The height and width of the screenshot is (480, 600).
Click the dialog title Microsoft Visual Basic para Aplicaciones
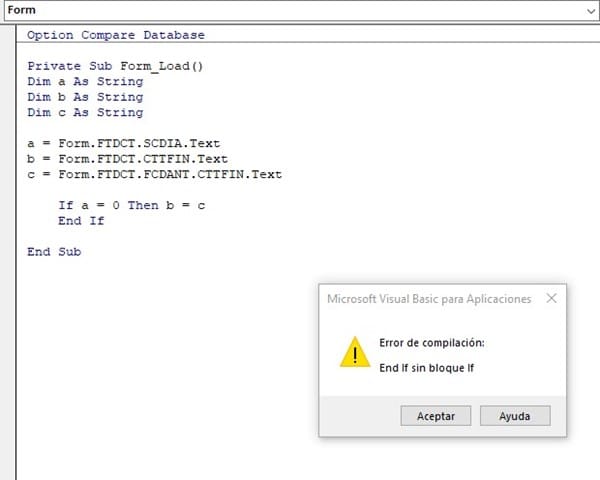(x=429, y=299)
